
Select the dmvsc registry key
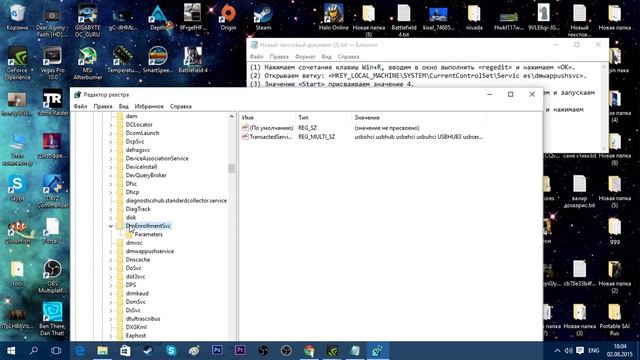(134, 243)
